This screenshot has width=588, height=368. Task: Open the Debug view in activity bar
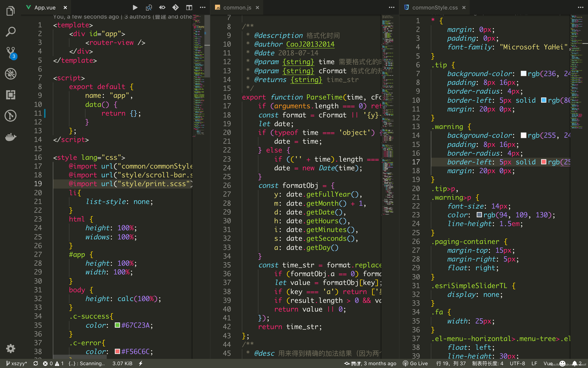pos(10,74)
